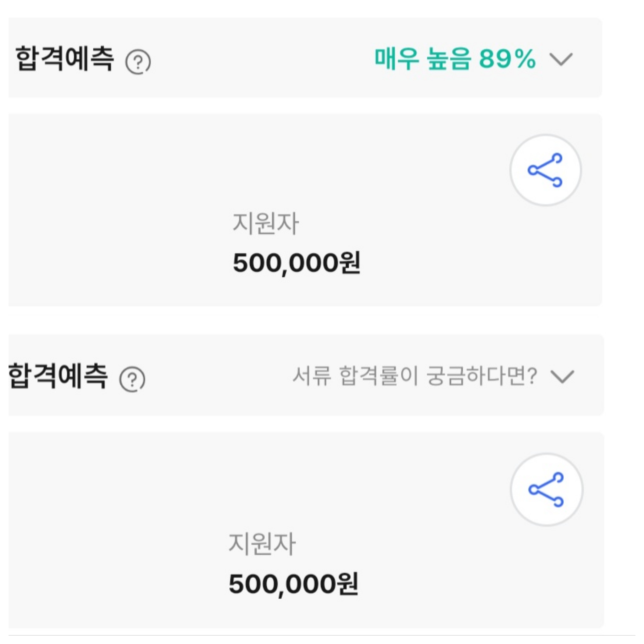Expand the chevron next to 서류 합격률이 궁금하다면?

click(562, 376)
